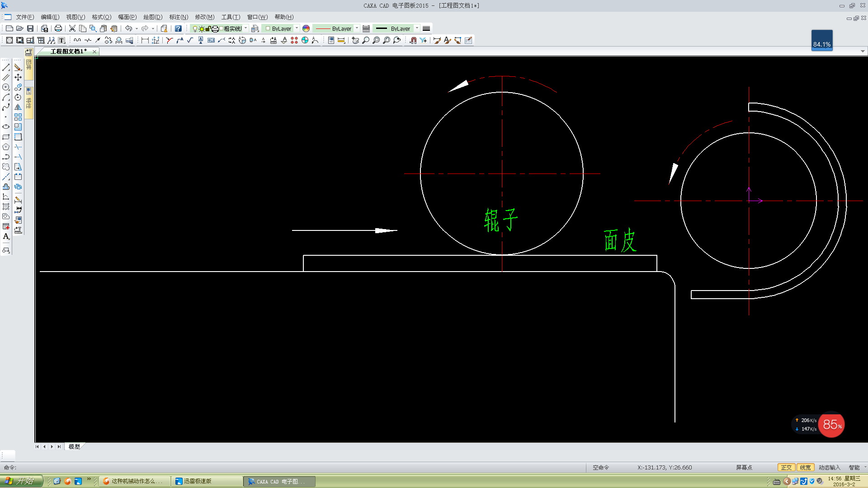Select the Rectangle tool
Image resolution: width=868 pixels, height=488 pixels.
[6, 137]
